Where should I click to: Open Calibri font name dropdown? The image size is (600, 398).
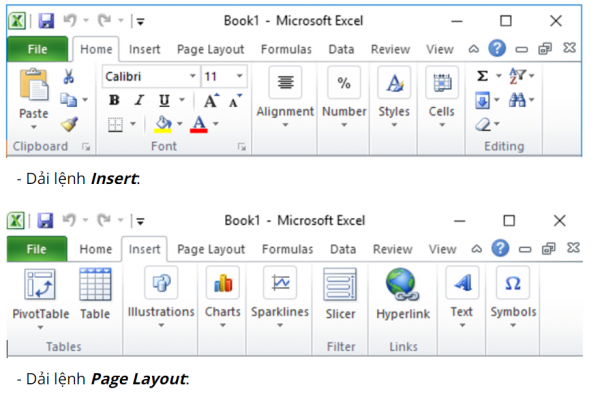[x=192, y=76]
